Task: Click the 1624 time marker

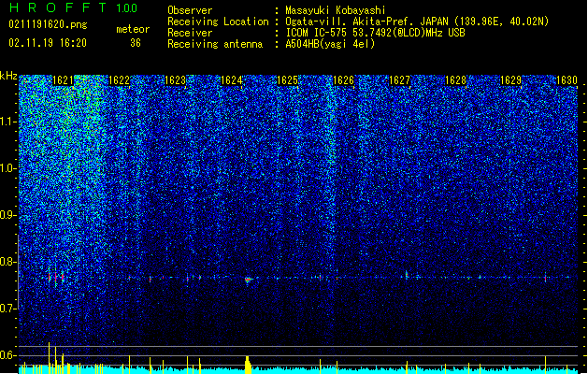Action: click(232, 80)
